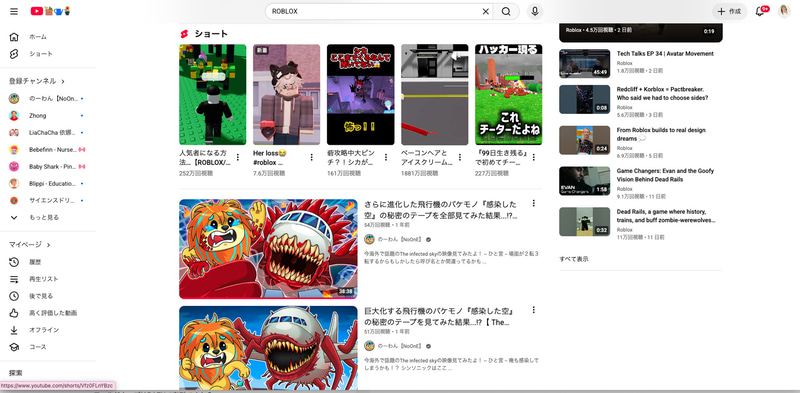Click the 0:08 Pactbreaker thumbnail

pos(585,99)
